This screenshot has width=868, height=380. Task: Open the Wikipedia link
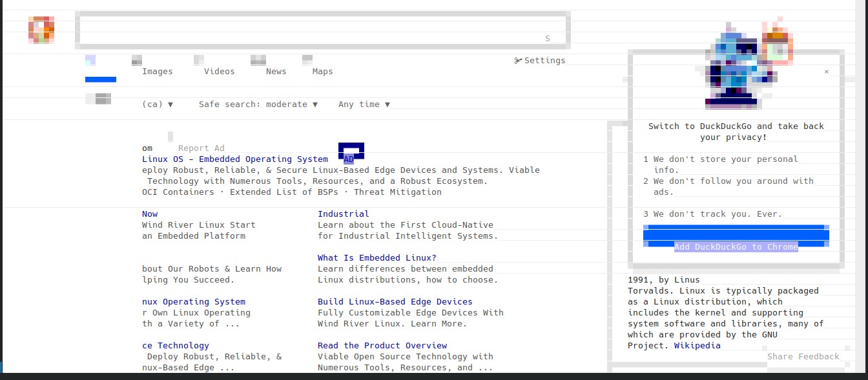coord(697,346)
